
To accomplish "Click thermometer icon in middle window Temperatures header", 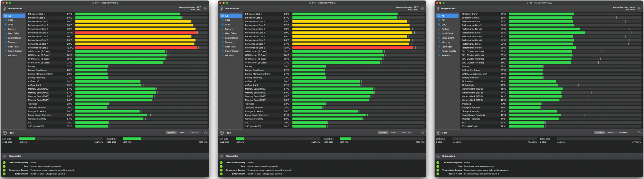I will 222,8.
